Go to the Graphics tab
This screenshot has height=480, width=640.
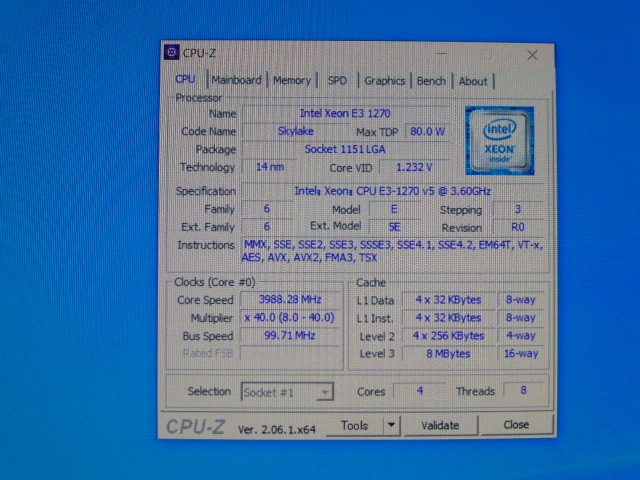[384, 81]
